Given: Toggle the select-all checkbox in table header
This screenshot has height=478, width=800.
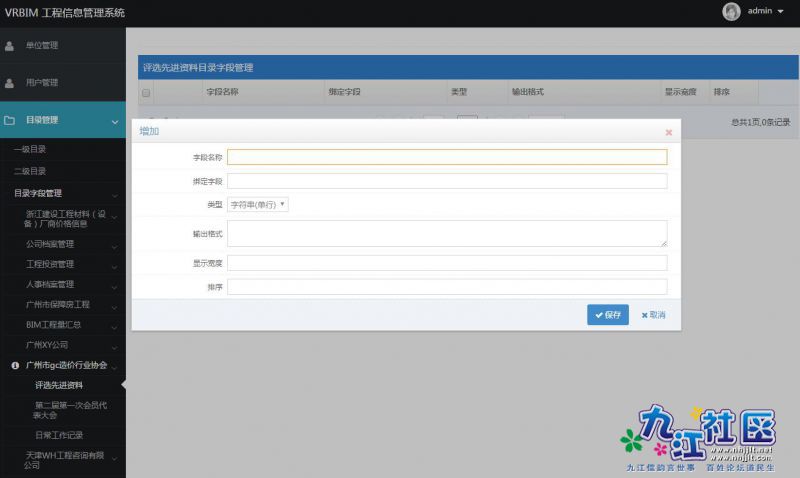Looking at the screenshot, I should pos(146,93).
